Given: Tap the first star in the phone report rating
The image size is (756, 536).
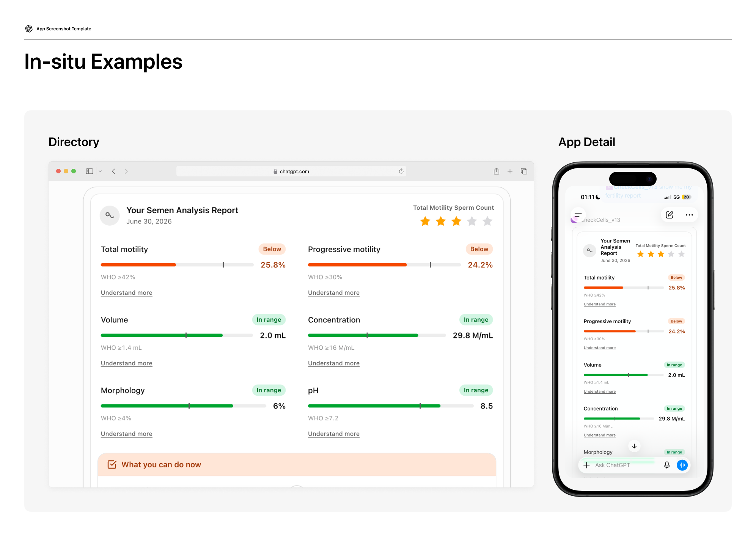Looking at the screenshot, I should pyautogui.click(x=641, y=254).
